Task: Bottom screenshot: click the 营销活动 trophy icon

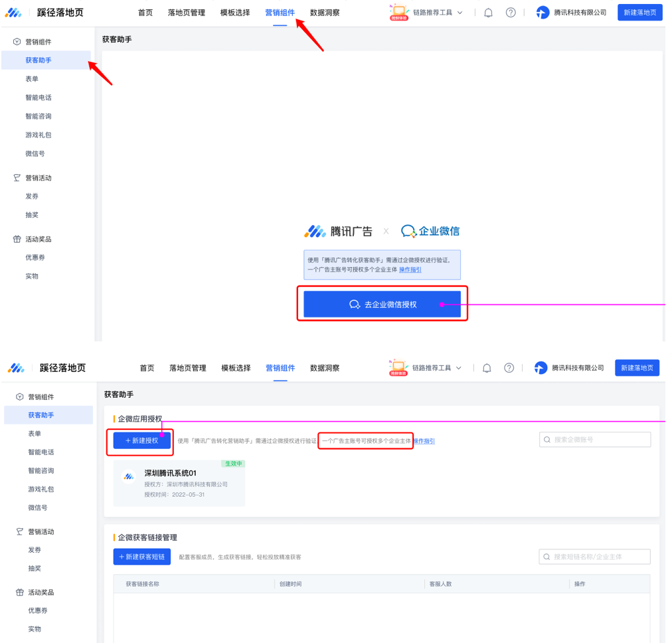Action: (x=19, y=531)
